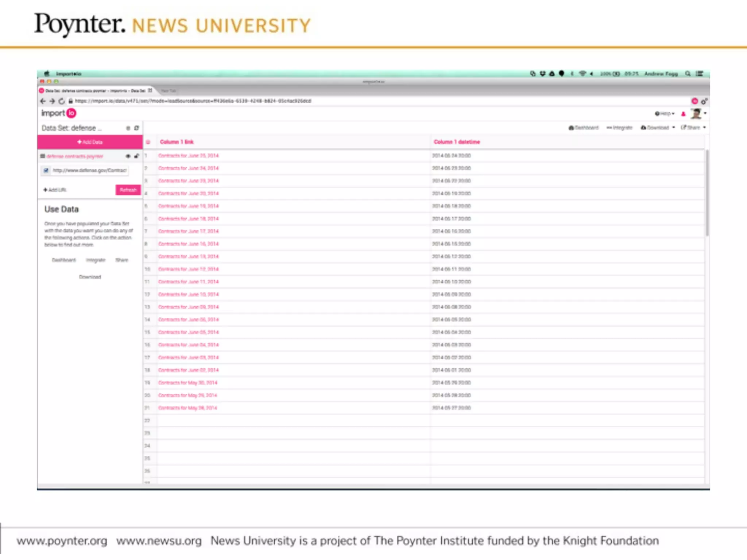
Task: Click the pink Add Data button
Action: 90,142
